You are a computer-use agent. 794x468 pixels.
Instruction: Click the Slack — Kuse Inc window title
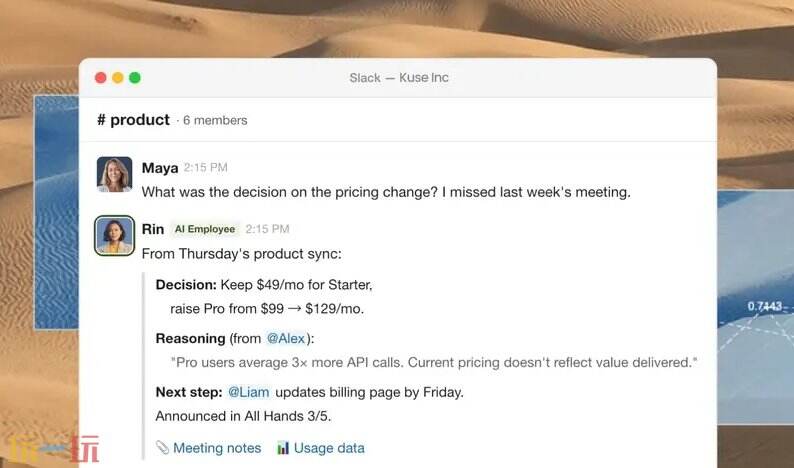(x=399, y=78)
